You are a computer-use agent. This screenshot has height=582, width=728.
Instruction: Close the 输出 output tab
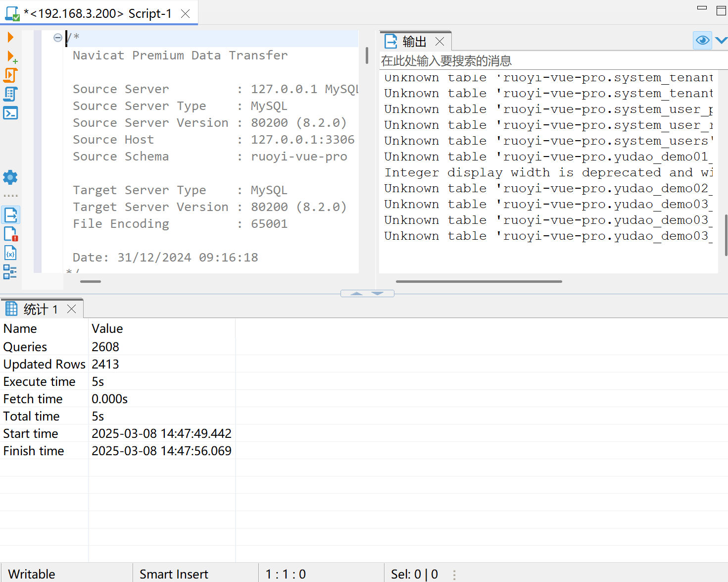pos(439,42)
